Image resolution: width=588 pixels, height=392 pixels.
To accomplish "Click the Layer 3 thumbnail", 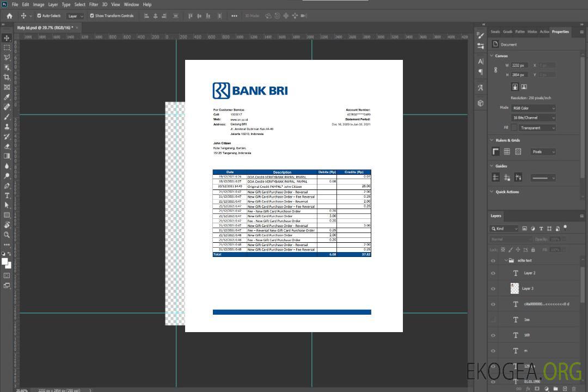I will tap(514, 289).
